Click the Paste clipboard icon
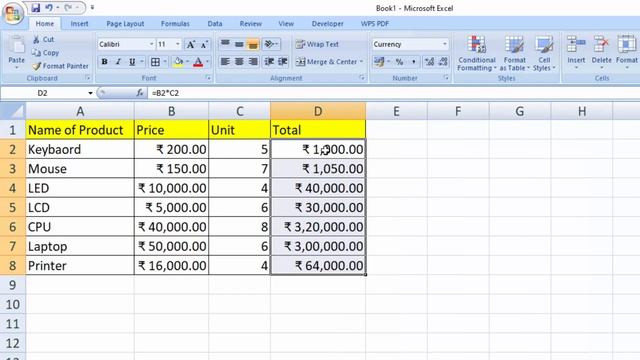The width and height of the screenshot is (640, 360). (x=16, y=44)
